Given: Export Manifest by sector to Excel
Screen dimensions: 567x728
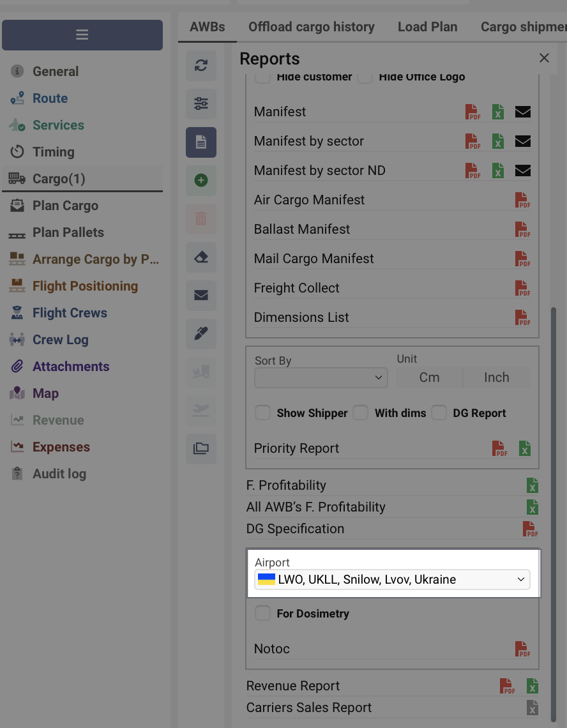Looking at the screenshot, I should (498, 142).
